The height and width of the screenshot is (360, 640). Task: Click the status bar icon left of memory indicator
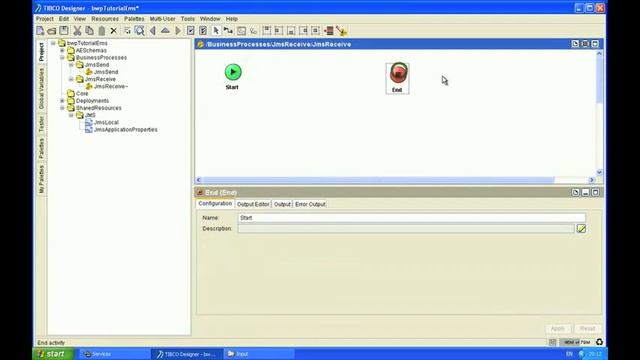click(552, 342)
